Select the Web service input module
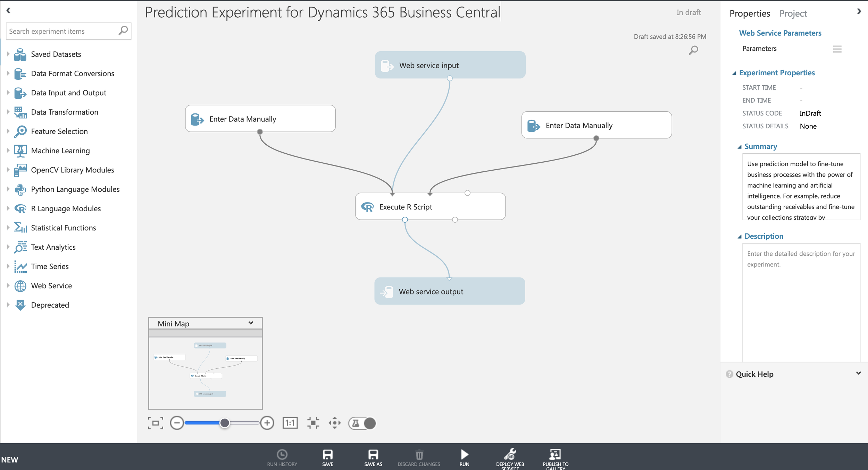The width and height of the screenshot is (868, 470). click(450, 65)
